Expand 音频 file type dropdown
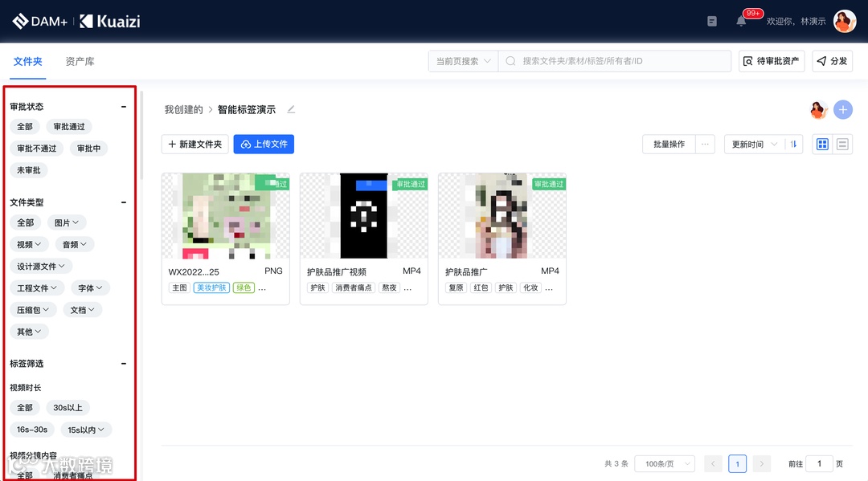 click(75, 244)
